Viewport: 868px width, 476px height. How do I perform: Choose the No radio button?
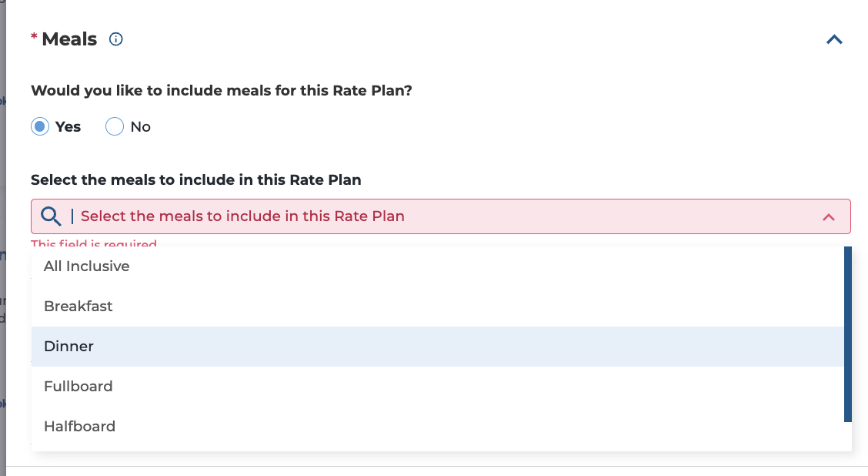pyautogui.click(x=115, y=126)
